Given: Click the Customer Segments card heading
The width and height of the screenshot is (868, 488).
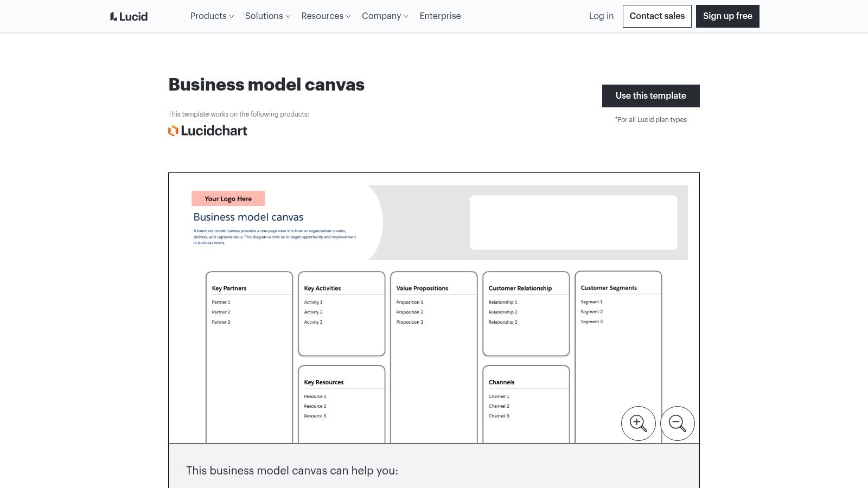Looking at the screenshot, I should pyautogui.click(x=609, y=288).
